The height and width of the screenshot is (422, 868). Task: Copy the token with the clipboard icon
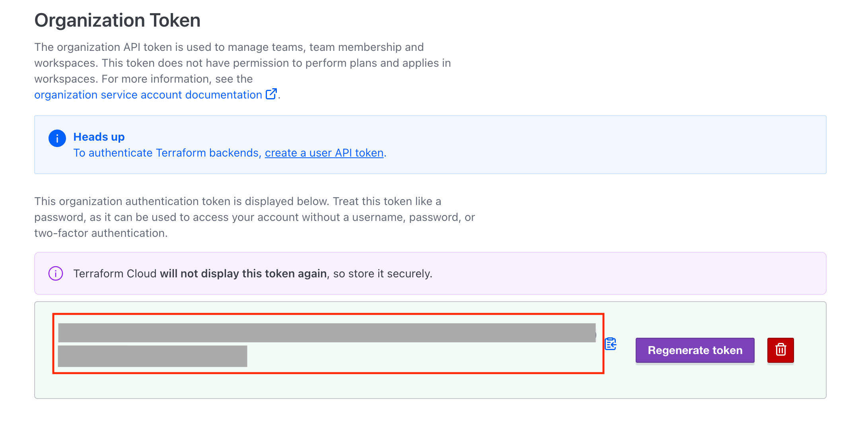pyautogui.click(x=610, y=344)
